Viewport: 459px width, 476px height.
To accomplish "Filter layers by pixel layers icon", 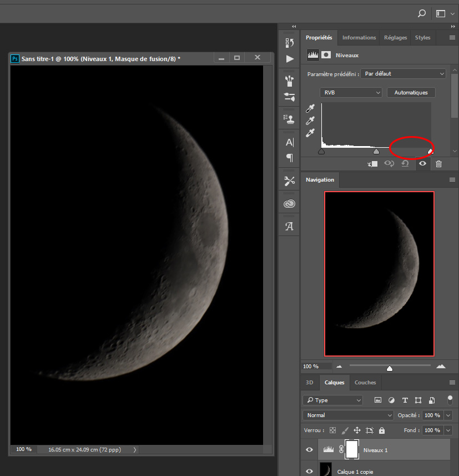I will 378,400.
